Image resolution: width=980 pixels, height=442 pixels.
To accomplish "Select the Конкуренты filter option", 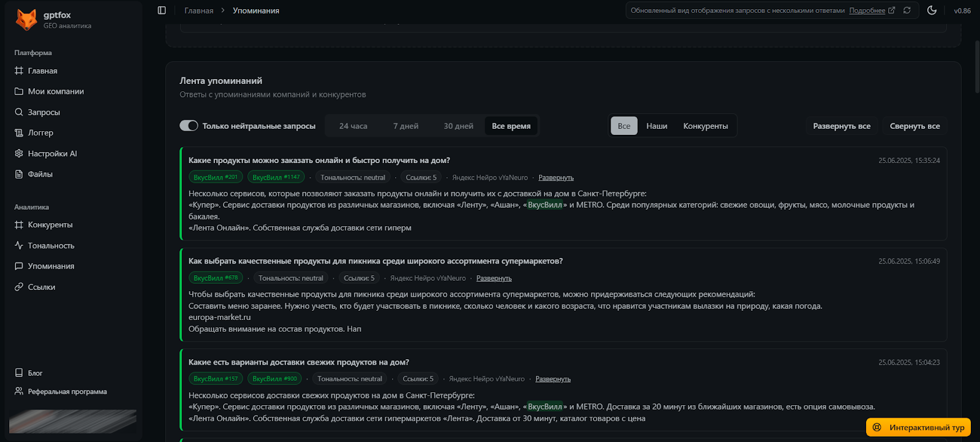I will click(x=705, y=126).
